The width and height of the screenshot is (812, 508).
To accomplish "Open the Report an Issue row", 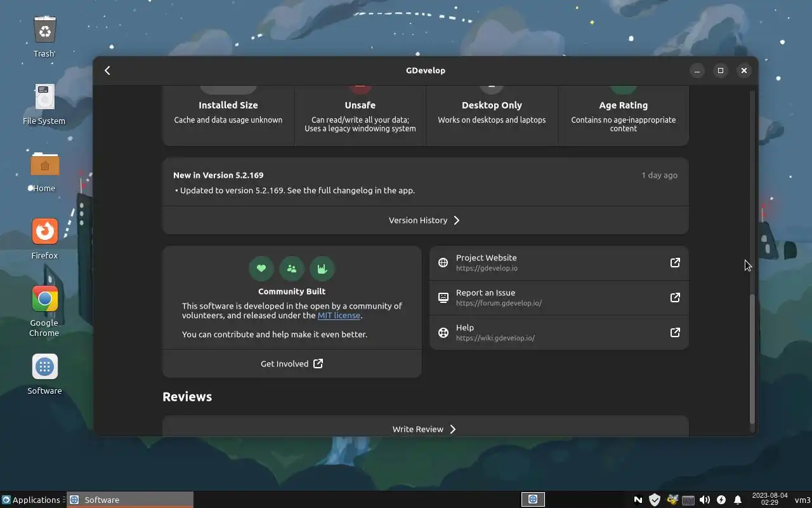I will tap(559, 298).
